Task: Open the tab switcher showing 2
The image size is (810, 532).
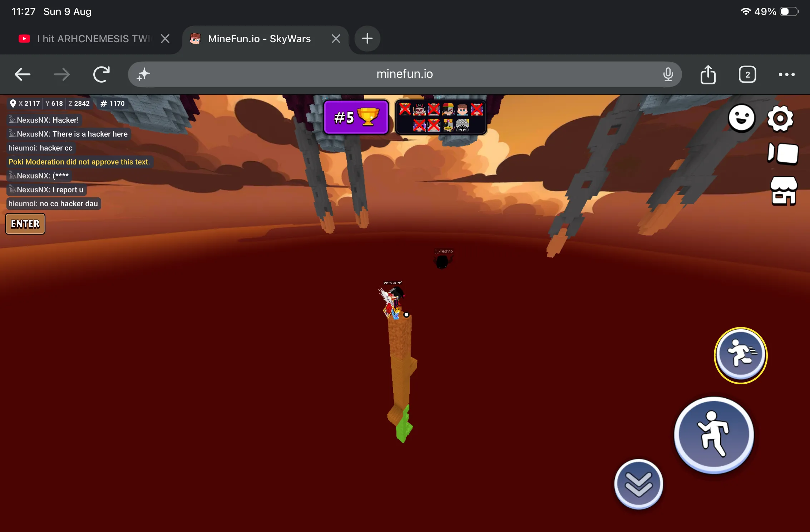Action: pyautogui.click(x=747, y=74)
